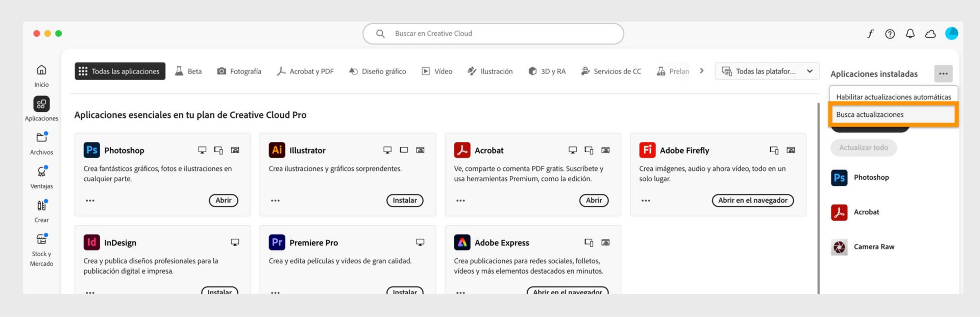Screen dimensions: 980x317
Task: Open the Crear section
Action: tap(41, 211)
